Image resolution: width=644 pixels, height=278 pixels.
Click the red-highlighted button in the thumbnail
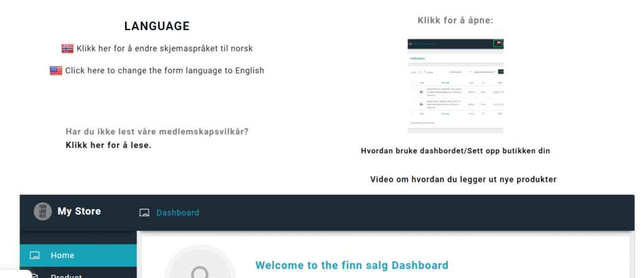(x=497, y=43)
